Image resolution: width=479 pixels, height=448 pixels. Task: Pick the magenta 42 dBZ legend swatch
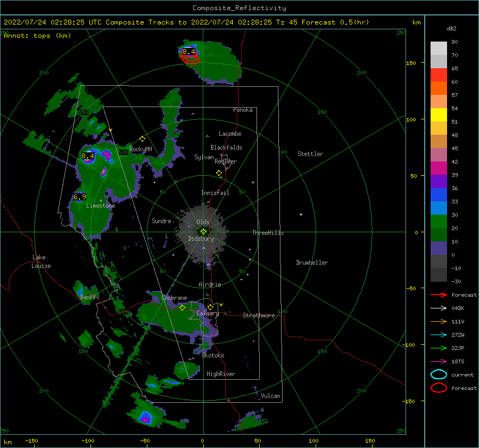tap(439, 168)
